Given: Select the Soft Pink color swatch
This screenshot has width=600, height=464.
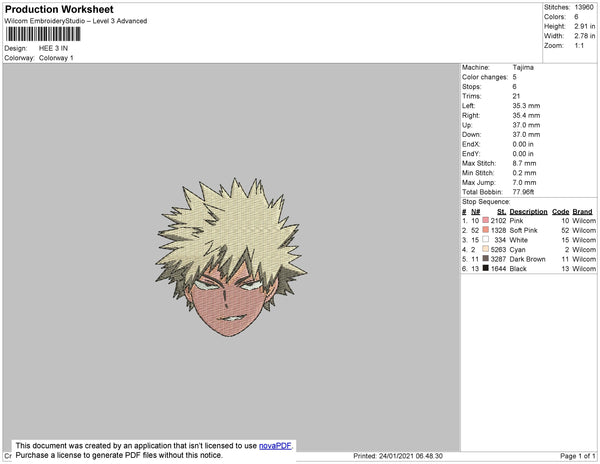Looking at the screenshot, I should click(x=486, y=230).
